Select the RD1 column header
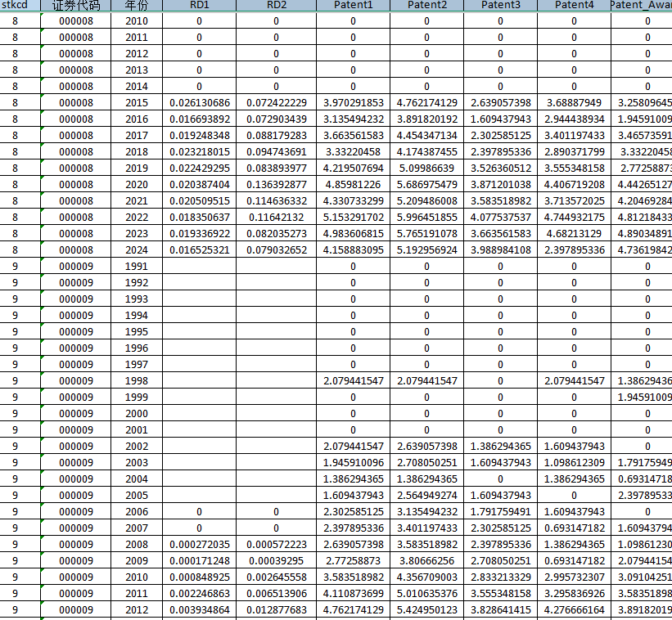The height and width of the screenshot is (620, 672). 199,5
